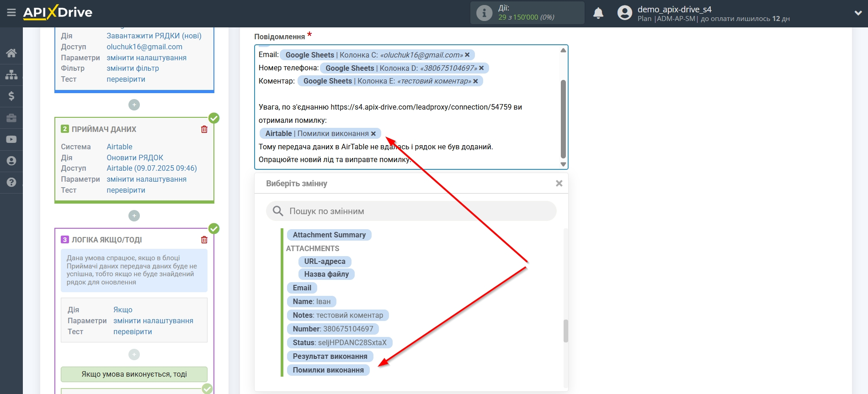
Task: Click the variable search magnifier icon
Action: [278, 211]
